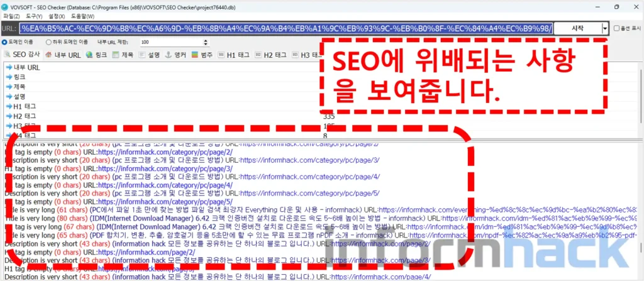The width and height of the screenshot is (644, 281).
Task: Click the anchor icon of 앵커 tab
Action: pyautogui.click(x=168, y=55)
